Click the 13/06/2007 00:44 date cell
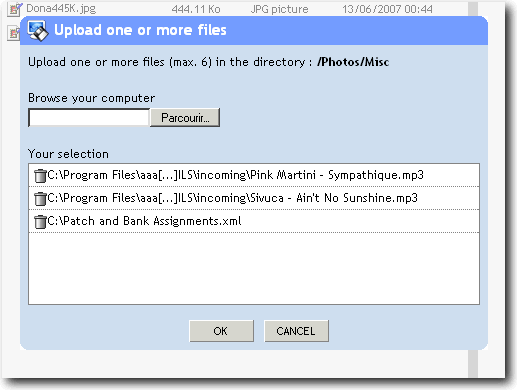The height and width of the screenshot is (390, 517). pyautogui.click(x=387, y=9)
